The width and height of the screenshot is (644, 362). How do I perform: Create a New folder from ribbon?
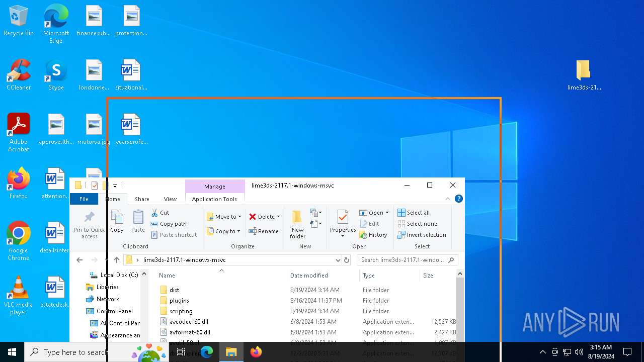point(297,225)
